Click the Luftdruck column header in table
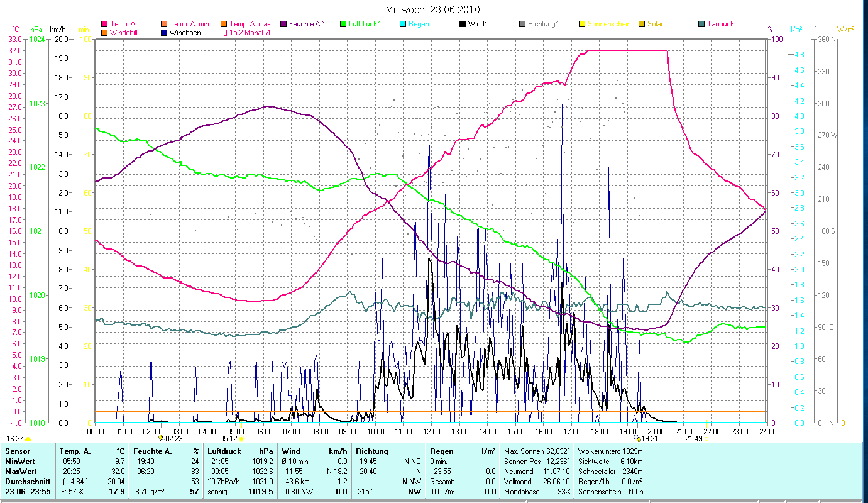868x503 pixels. pyautogui.click(x=224, y=451)
